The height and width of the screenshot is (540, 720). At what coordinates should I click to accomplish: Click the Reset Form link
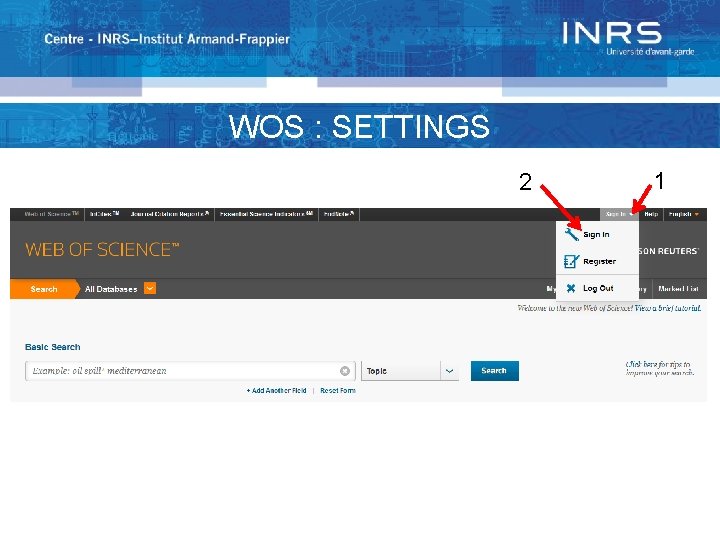click(x=338, y=390)
